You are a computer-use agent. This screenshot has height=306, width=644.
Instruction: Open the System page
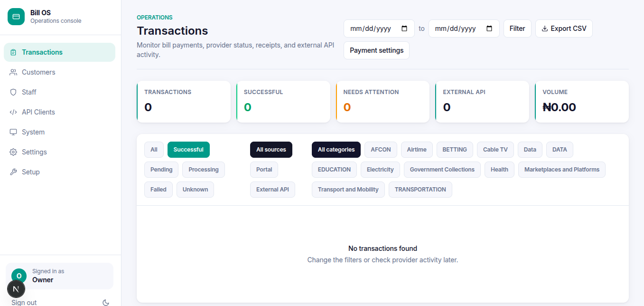[59, 132]
